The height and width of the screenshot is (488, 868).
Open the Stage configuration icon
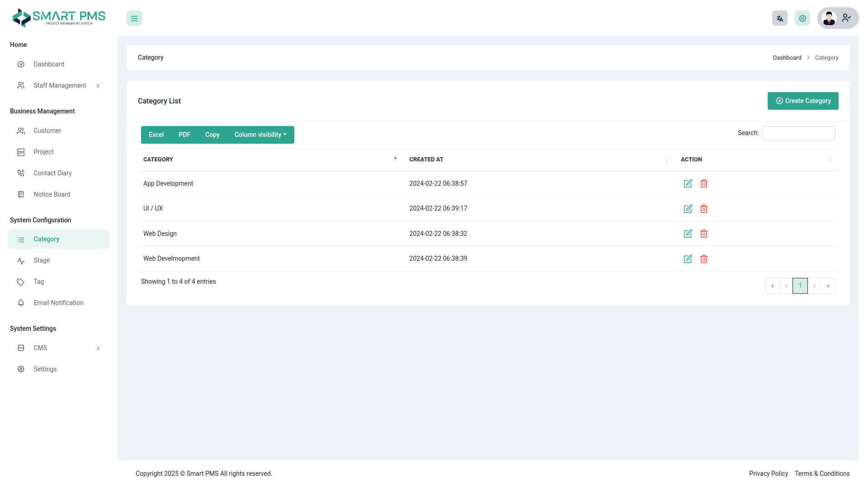click(x=21, y=260)
